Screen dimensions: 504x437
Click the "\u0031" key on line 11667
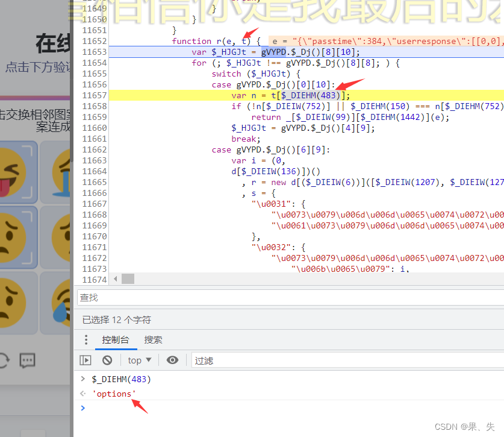pos(271,204)
